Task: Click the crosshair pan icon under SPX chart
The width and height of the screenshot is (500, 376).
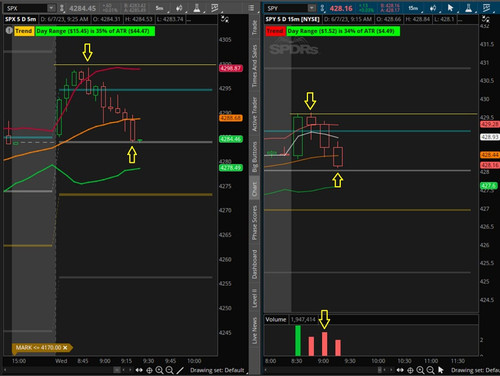Action: tap(149, 370)
